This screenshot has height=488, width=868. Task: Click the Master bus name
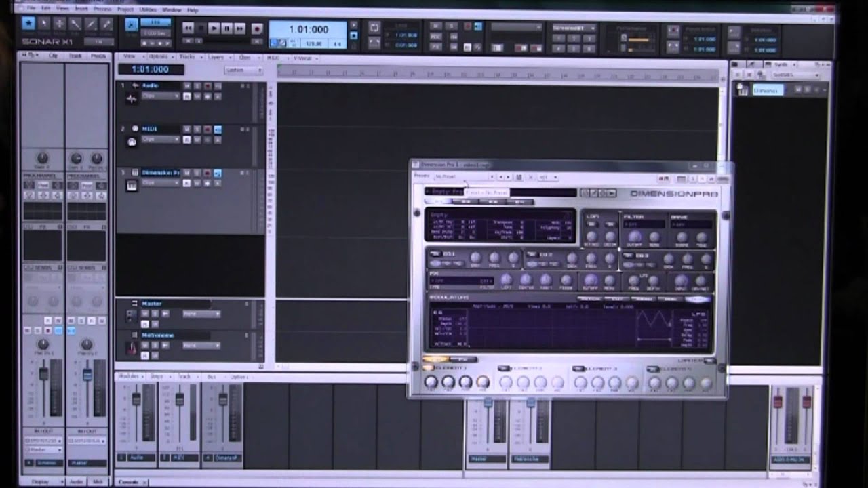point(153,304)
